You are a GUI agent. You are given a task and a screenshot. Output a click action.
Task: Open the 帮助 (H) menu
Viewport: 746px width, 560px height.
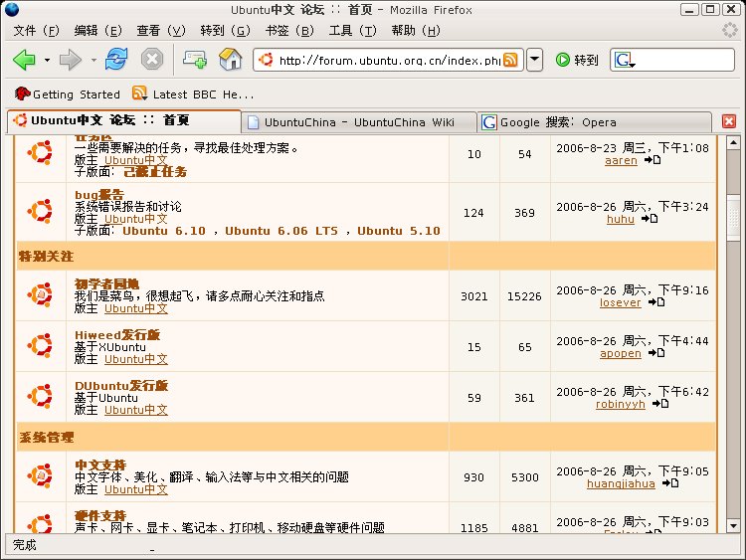tap(416, 31)
